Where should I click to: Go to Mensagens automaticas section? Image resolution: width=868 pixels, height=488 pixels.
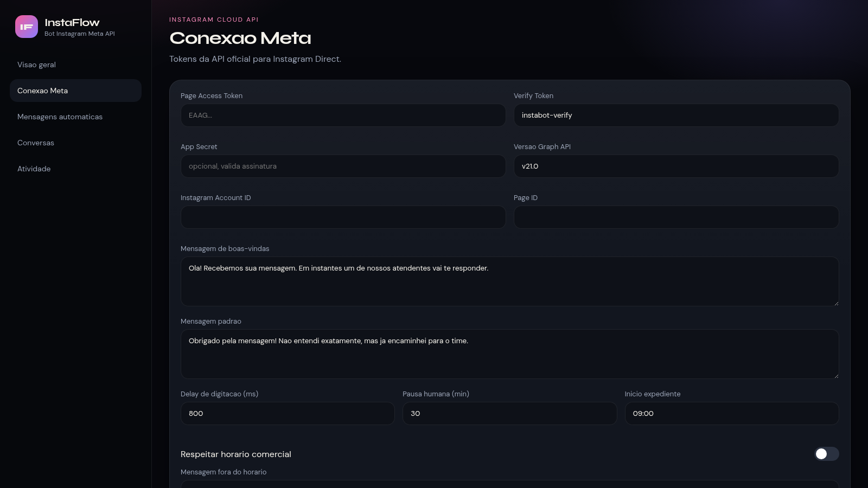tap(75, 117)
